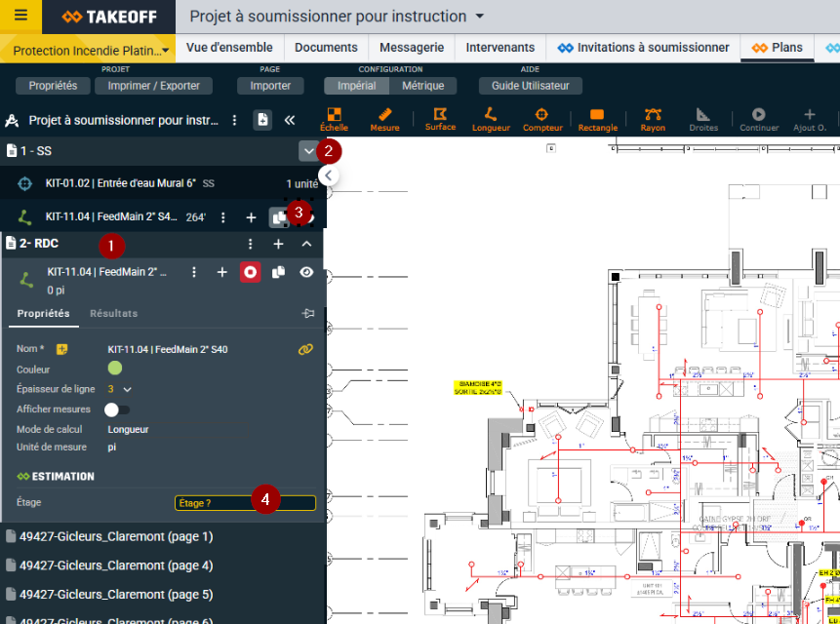Click the red record button on KIT-11.04
The width and height of the screenshot is (840, 624).
pyautogui.click(x=251, y=272)
